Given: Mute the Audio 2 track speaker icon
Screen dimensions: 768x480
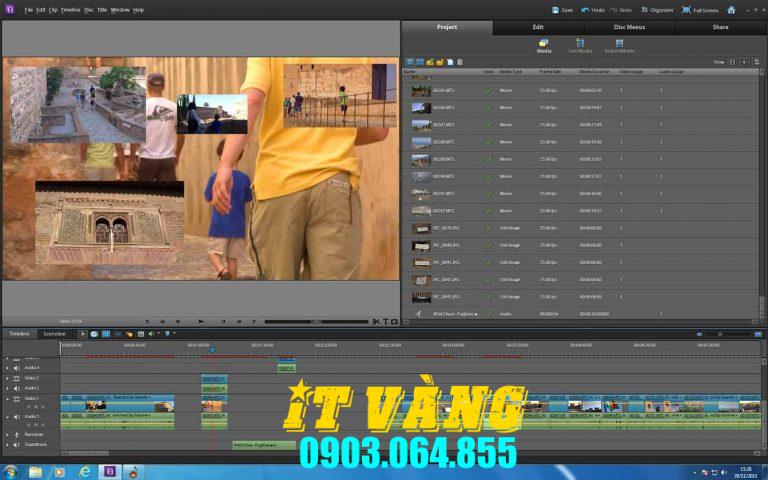Looking at the screenshot, I should tap(16, 388).
